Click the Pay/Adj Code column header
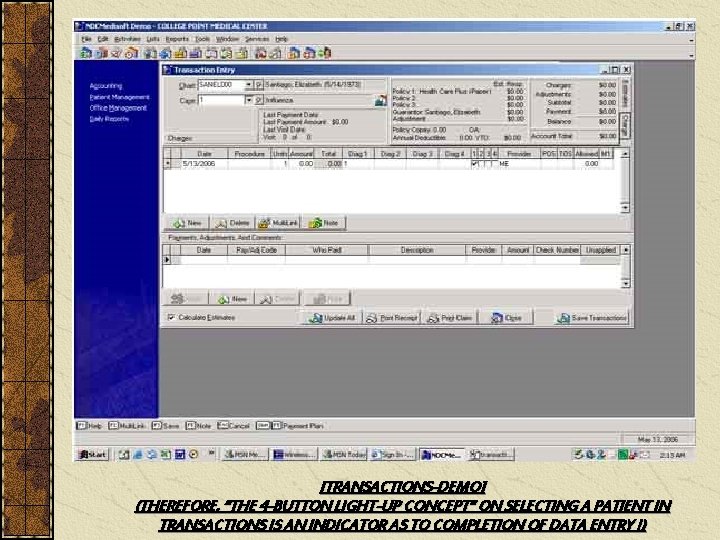Image resolution: width=720 pixels, height=540 pixels. 256,250
